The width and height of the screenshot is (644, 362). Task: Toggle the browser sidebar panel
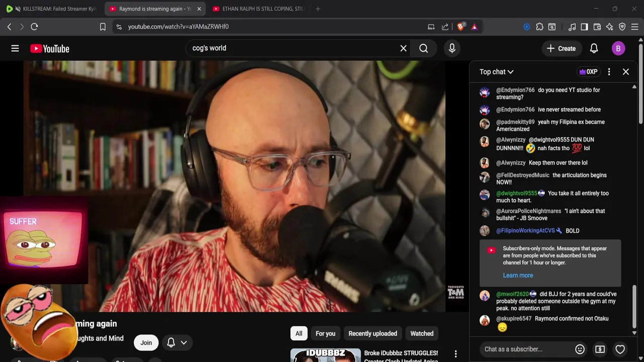(x=584, y=27)
